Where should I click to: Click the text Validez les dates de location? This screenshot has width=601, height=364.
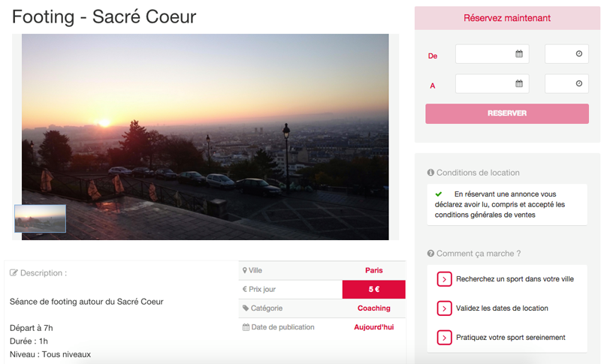pos(502,308)
